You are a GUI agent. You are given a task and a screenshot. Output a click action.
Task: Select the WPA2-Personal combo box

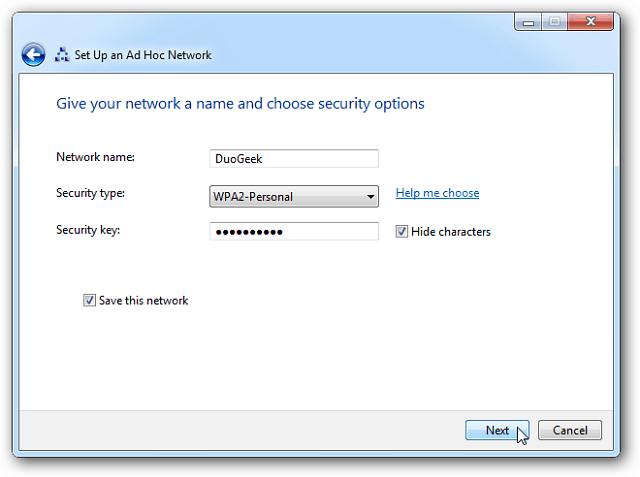pyautogui.click(x=294, y=197)
